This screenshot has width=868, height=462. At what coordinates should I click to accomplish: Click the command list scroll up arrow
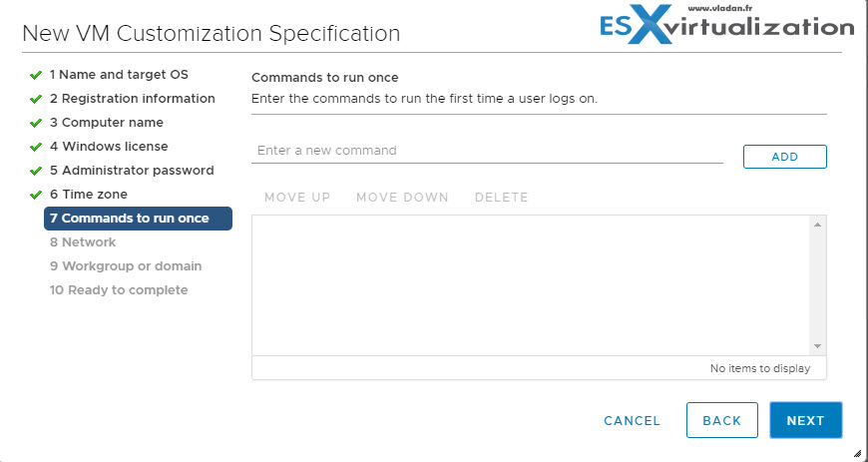pos(818,225)
